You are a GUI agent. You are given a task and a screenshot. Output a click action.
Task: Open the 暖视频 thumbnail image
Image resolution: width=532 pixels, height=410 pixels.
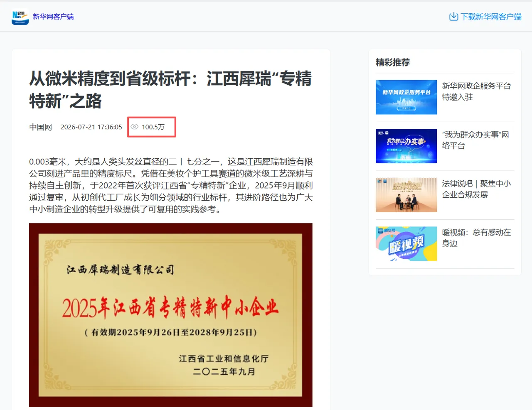point(406,243)
